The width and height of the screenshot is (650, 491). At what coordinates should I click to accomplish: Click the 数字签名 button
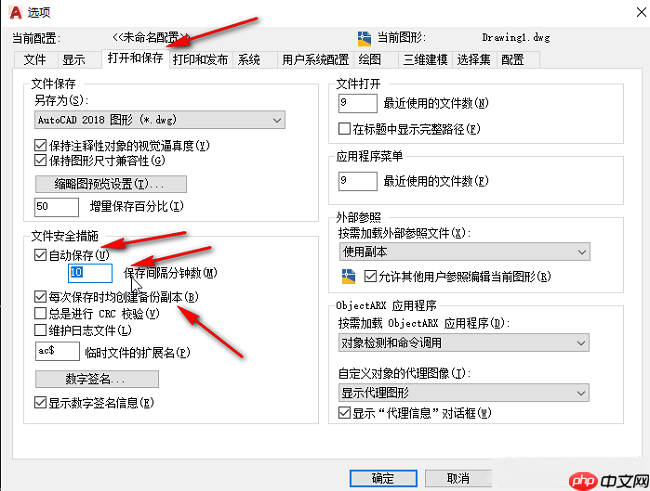[97, 379]
